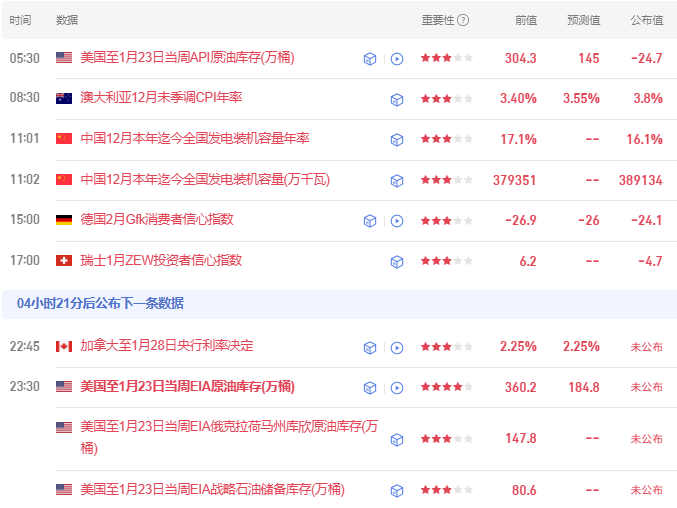
Task: Click published value 3.8%
Action: (x=648, y=98)
